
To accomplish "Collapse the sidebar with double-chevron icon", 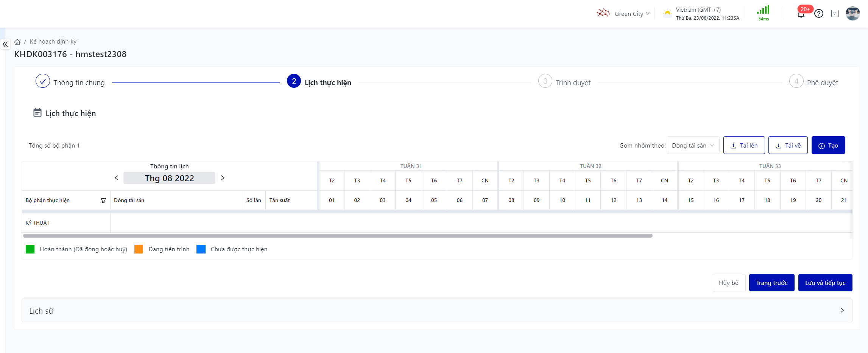I will coord(5,44).
